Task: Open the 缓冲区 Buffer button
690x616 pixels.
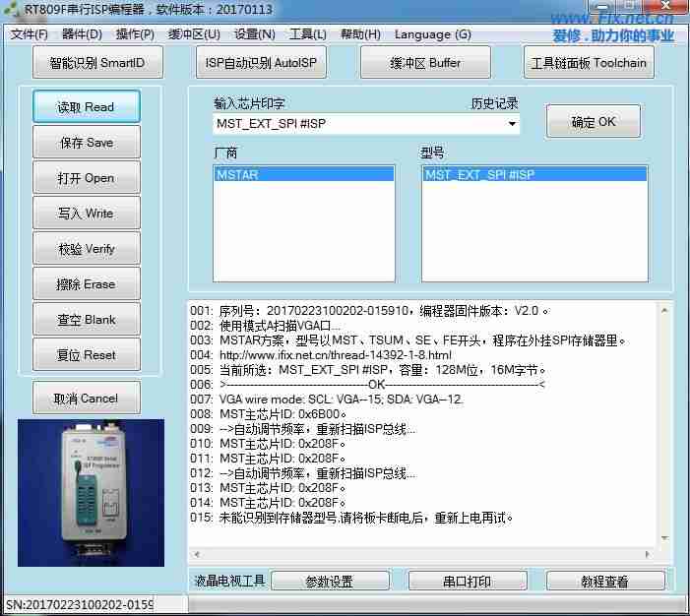Action: point(424,63)
